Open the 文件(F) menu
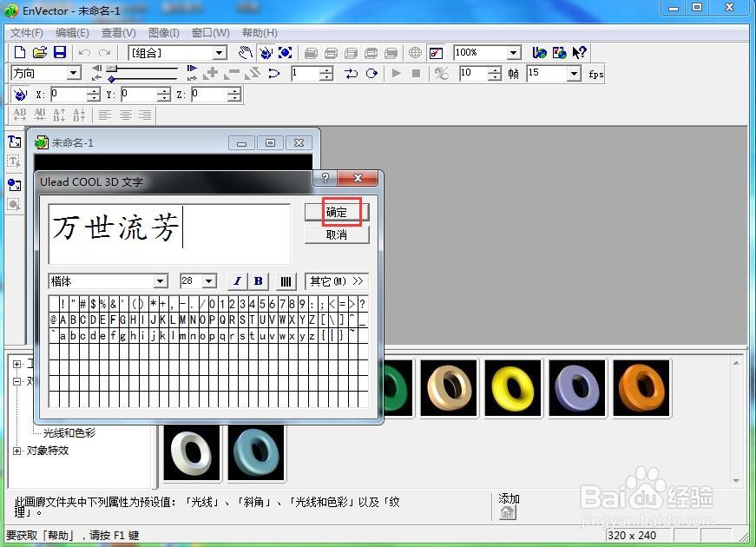 click(x=27, y=33)
